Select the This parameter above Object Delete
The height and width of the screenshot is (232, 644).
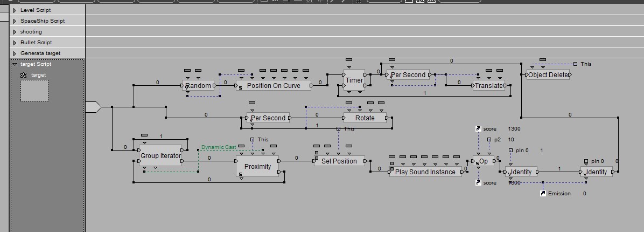tap(576, 64)
